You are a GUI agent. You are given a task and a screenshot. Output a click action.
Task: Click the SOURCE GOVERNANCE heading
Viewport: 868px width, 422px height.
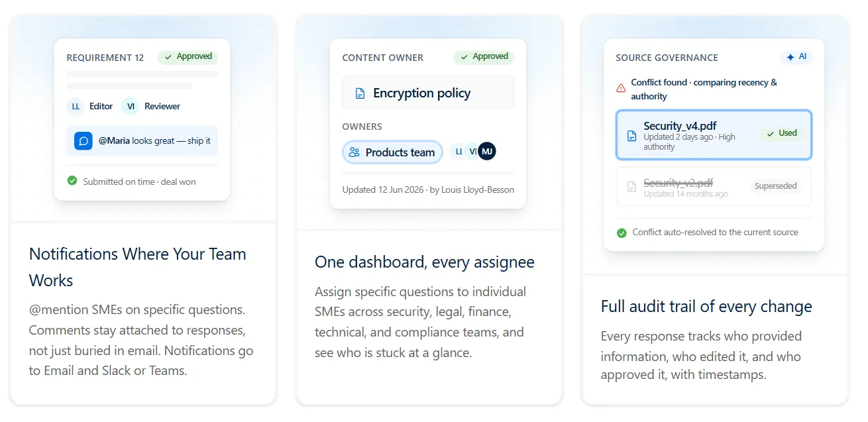click(667, 58)
